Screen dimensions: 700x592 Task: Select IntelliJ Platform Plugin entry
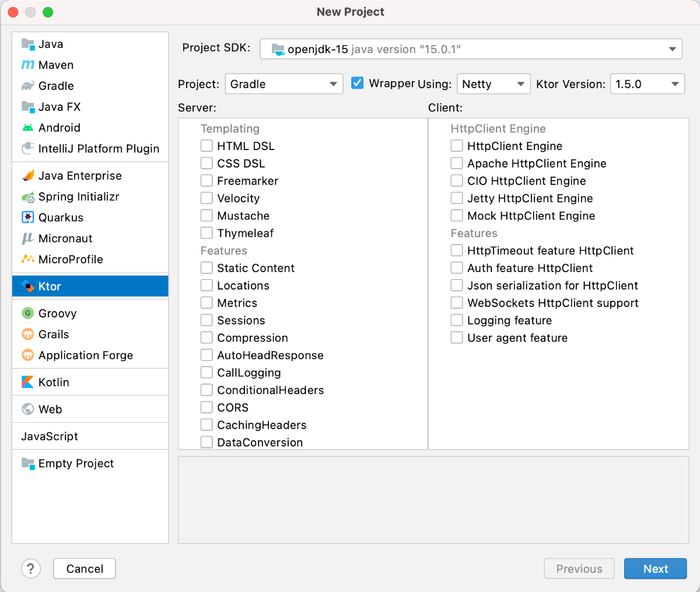pyautogui.click(x=90, y=149)
